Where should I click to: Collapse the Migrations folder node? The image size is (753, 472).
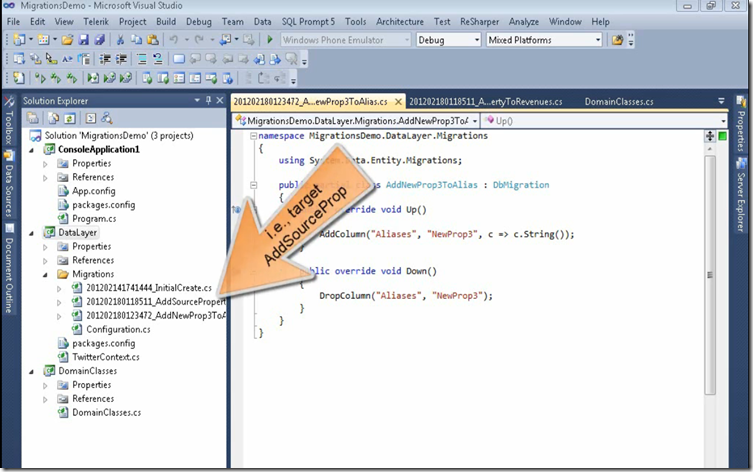point(46,275)
